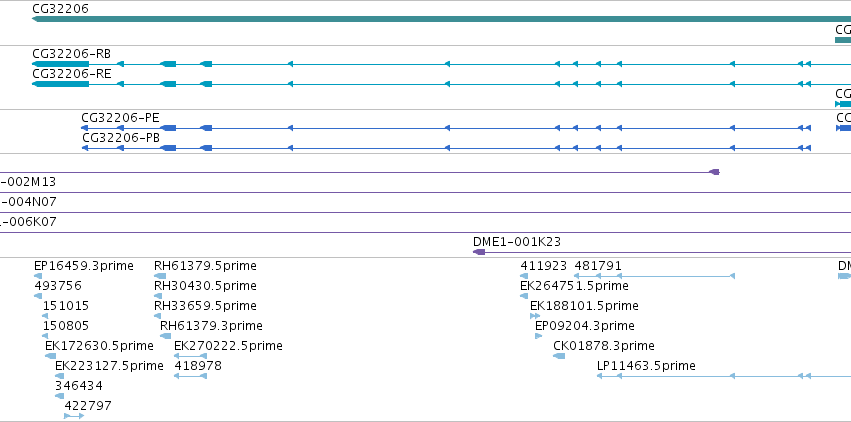
Task: Select the CK01878.3prime EST label
Action: pyautogui.click(x=604, y=346)
